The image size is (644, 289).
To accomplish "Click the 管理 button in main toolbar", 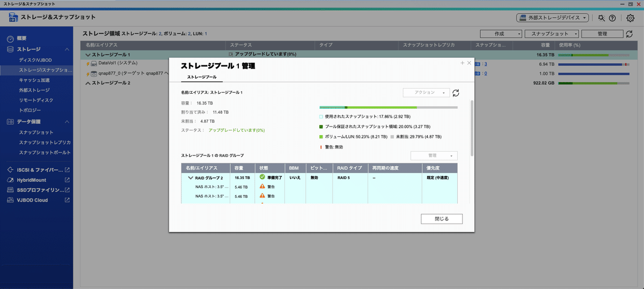I will (602, 34).
